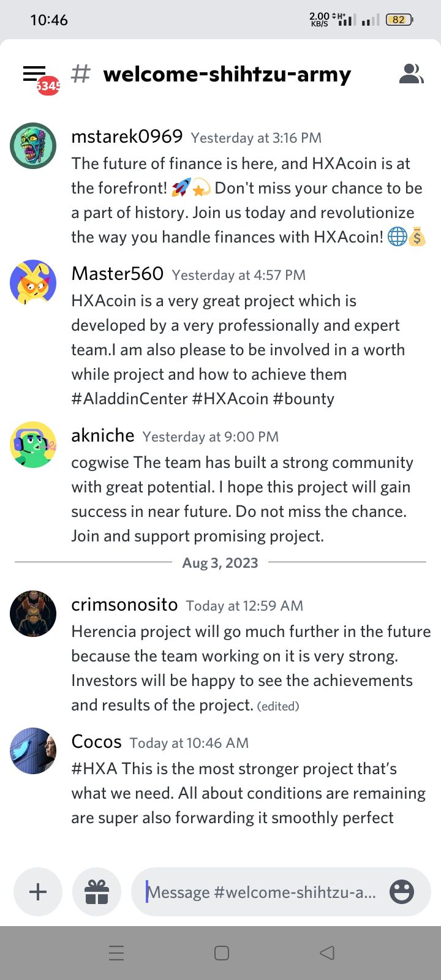Tap the red 6345 notification badge

[48, 86]
